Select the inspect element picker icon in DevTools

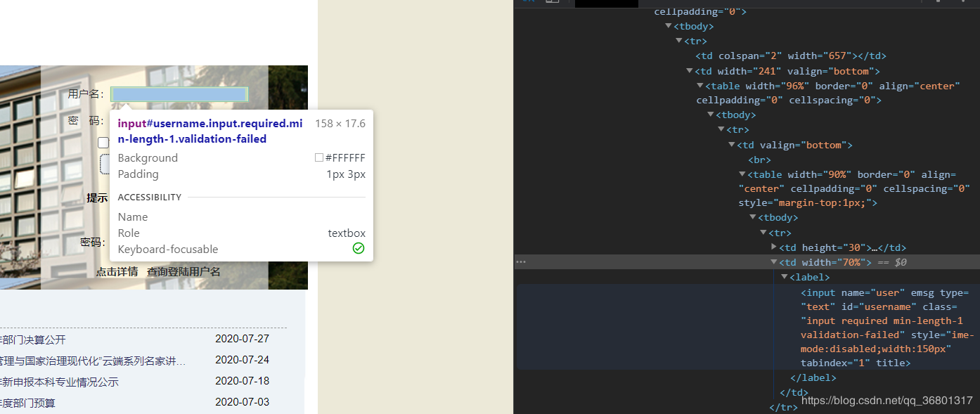[528, 2]
